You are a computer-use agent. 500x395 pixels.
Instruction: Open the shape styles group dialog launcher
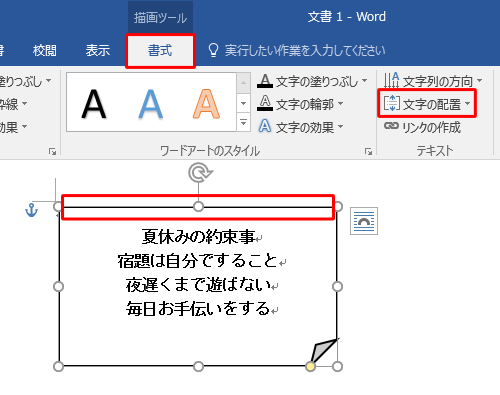coord(52,152)
